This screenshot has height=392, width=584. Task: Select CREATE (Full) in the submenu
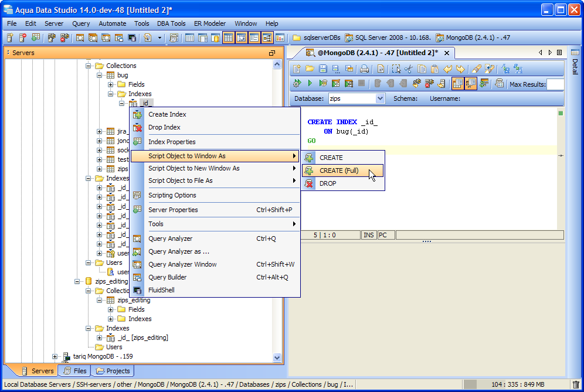pos(342,171)
